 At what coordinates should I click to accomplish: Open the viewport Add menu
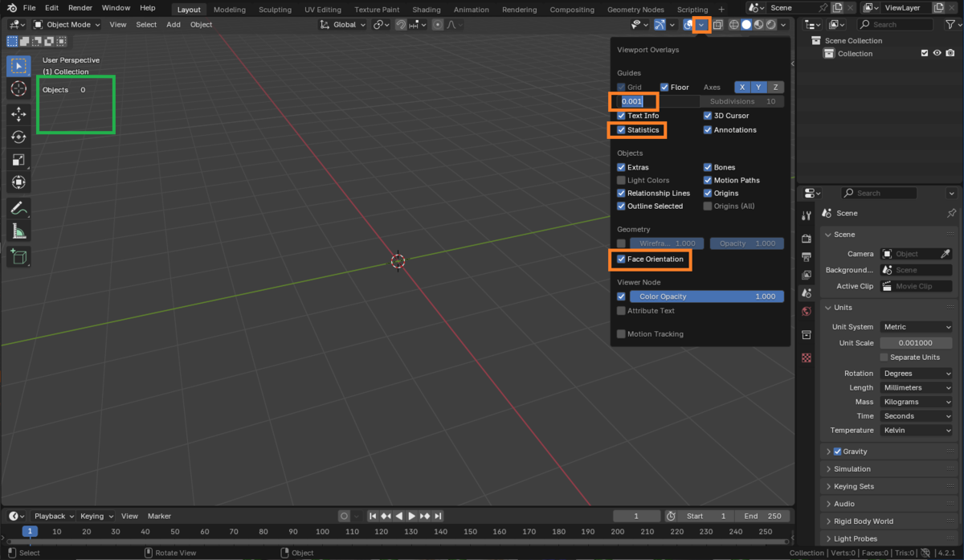pos(174,25)
